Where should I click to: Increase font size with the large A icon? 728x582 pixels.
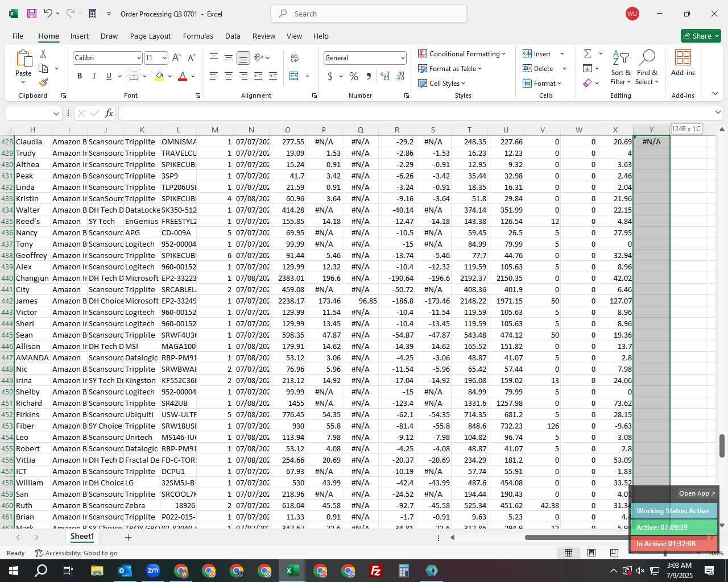click(x=176, y=58)
